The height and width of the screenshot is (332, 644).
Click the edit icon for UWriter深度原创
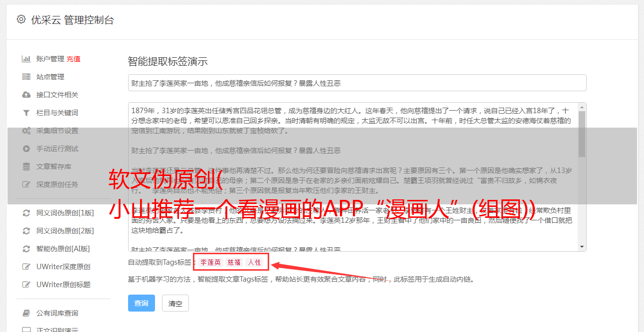(x=26, y=267)
